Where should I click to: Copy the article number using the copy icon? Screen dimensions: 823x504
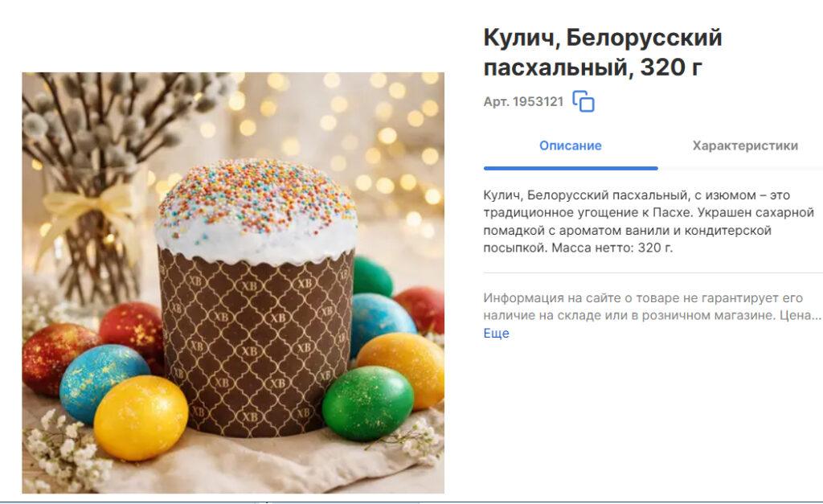583,101
